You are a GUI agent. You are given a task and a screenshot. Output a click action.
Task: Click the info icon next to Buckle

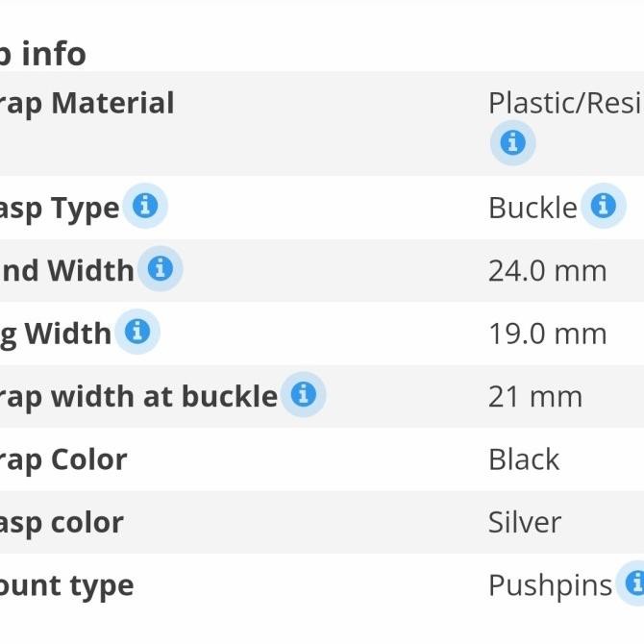pos(603,207)
